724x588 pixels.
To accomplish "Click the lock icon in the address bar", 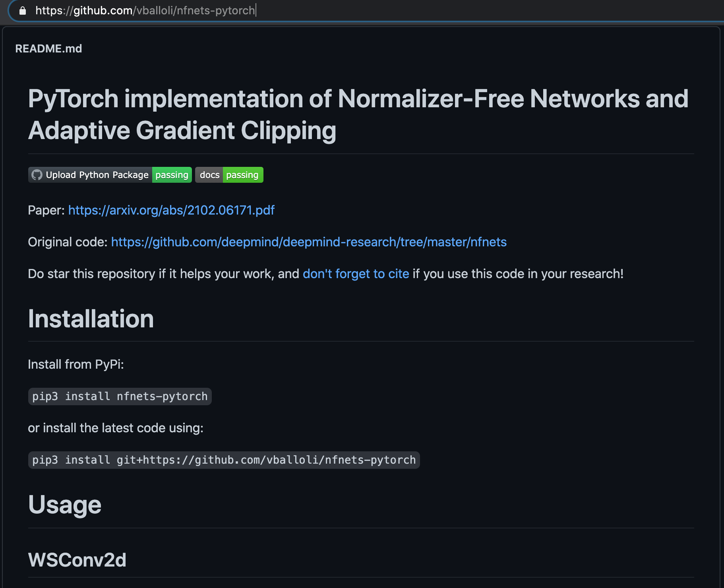I will click(23, 11).
